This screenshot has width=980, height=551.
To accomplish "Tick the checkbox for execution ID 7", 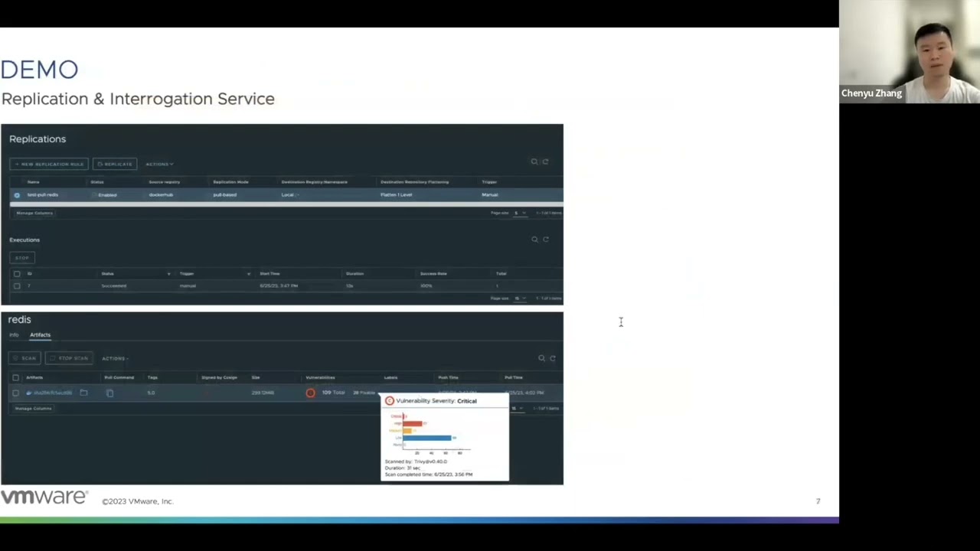I will [17, 285].
